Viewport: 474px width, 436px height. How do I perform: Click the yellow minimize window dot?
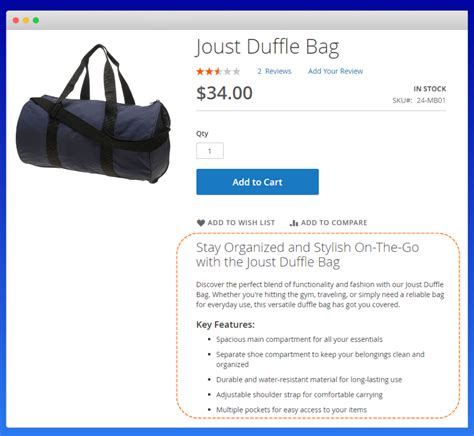26,20
